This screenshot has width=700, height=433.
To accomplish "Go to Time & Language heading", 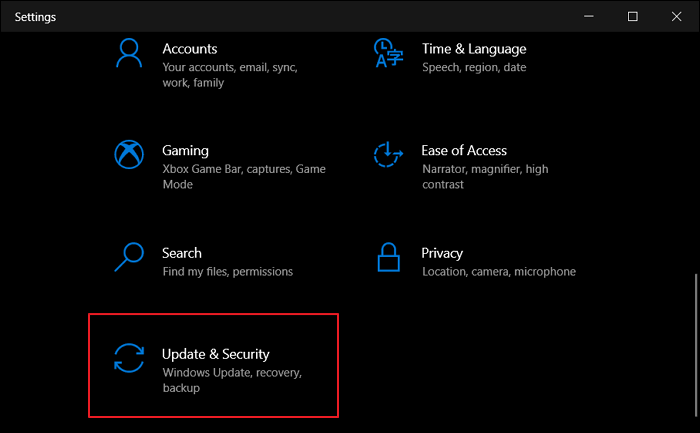I will tap(473, 49).
